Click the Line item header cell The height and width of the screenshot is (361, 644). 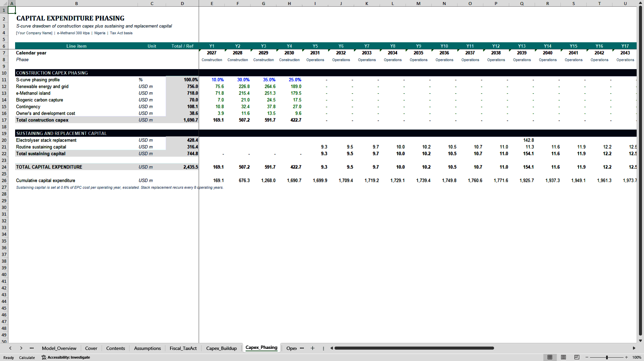(76, 46)
